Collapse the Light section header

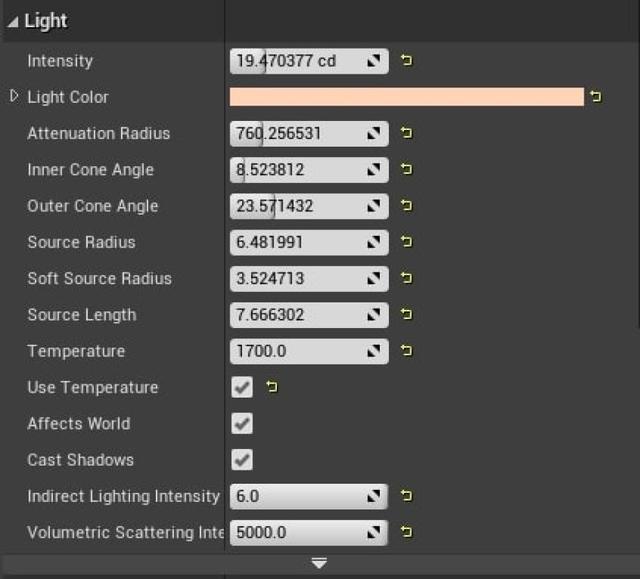pos(13,21)
